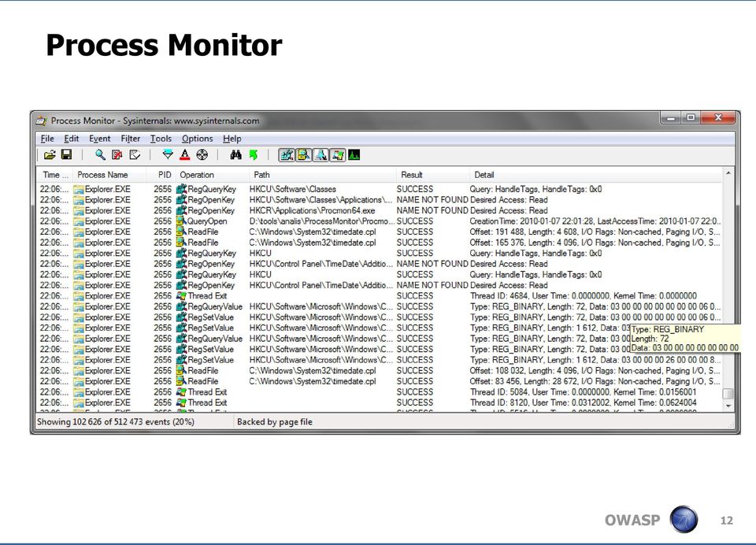This screenshot has width=756, height=545.
Task: Click the Type: REG_BINARY tooltip popup
Action: tap(685, 338)
